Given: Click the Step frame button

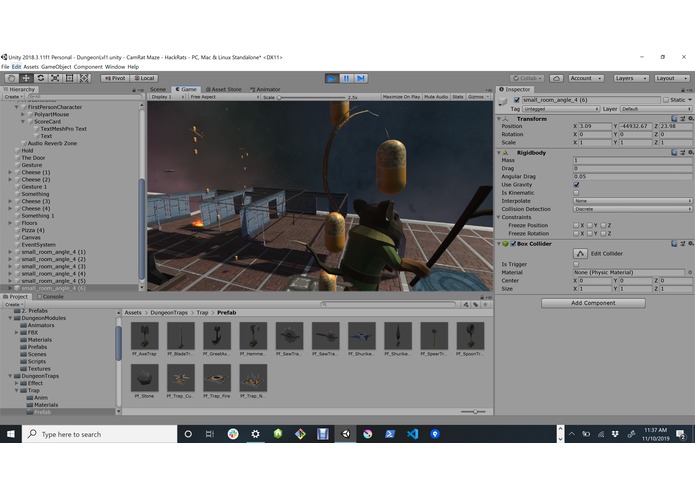Looking at the screenshot, I should (x=361, y=78).
